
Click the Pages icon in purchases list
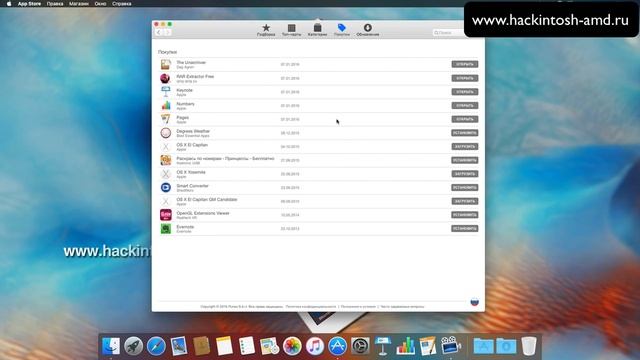point(165,119)
